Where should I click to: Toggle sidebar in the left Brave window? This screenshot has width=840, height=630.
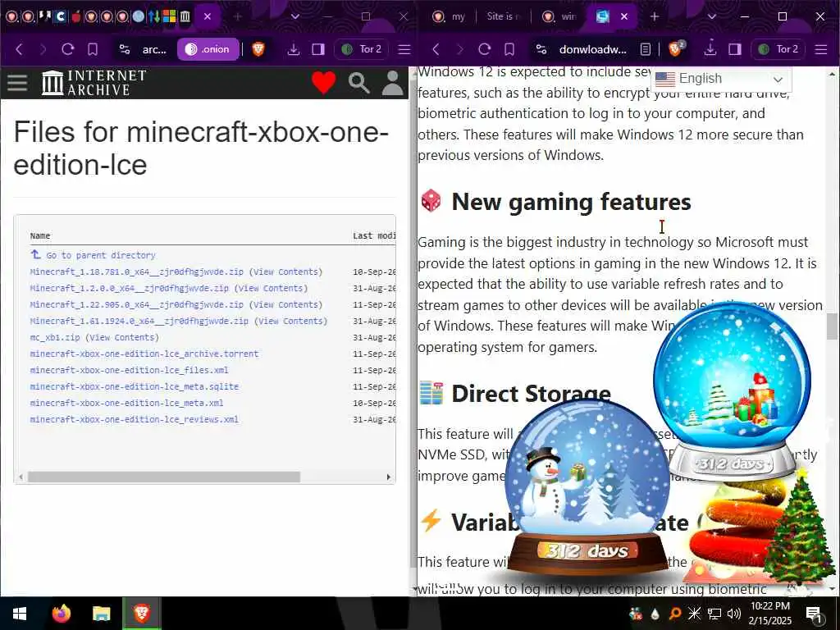pos(318,49)
